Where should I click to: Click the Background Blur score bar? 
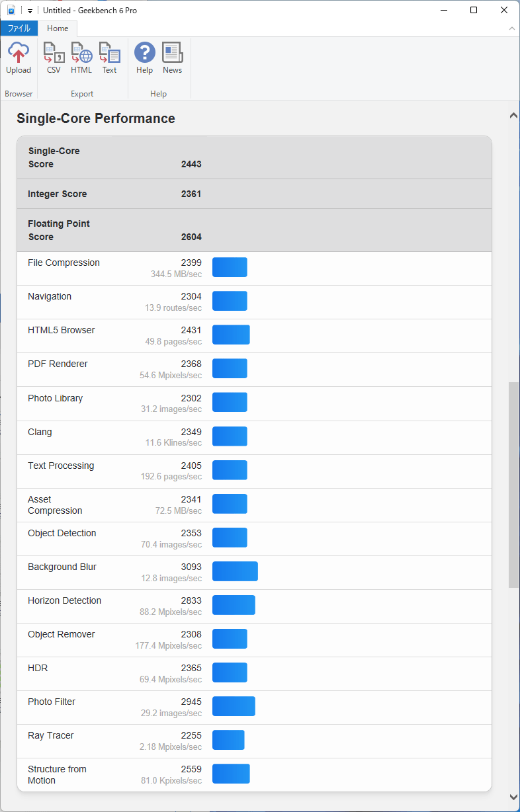[235, 572]
